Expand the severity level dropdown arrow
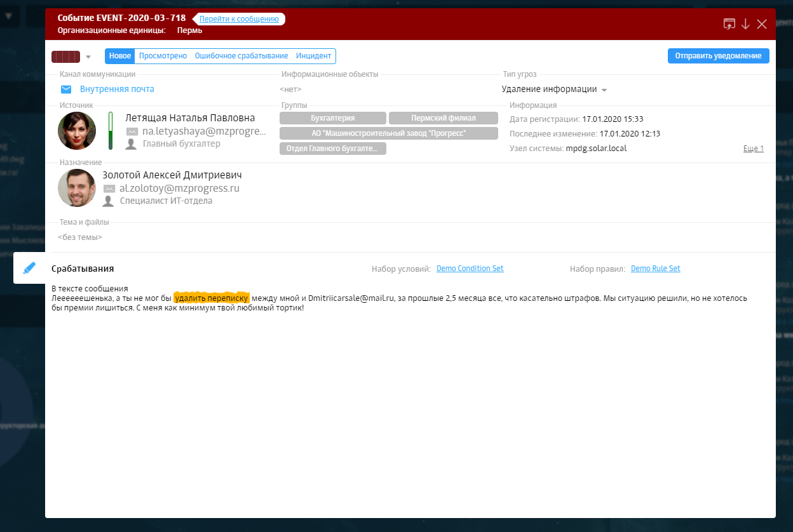The image size is (793, 532). (x=88, y=57)
